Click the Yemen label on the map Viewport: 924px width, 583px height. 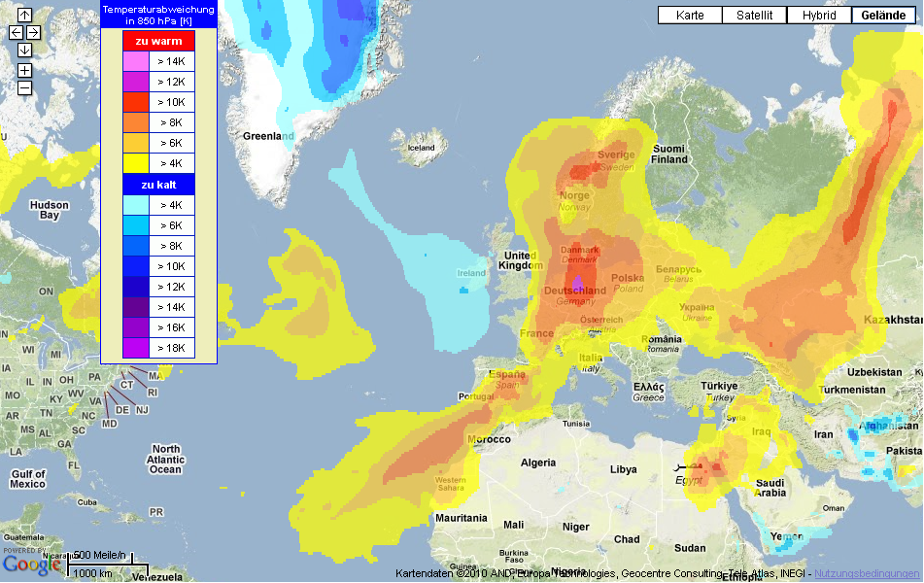[x=787, y=536]
